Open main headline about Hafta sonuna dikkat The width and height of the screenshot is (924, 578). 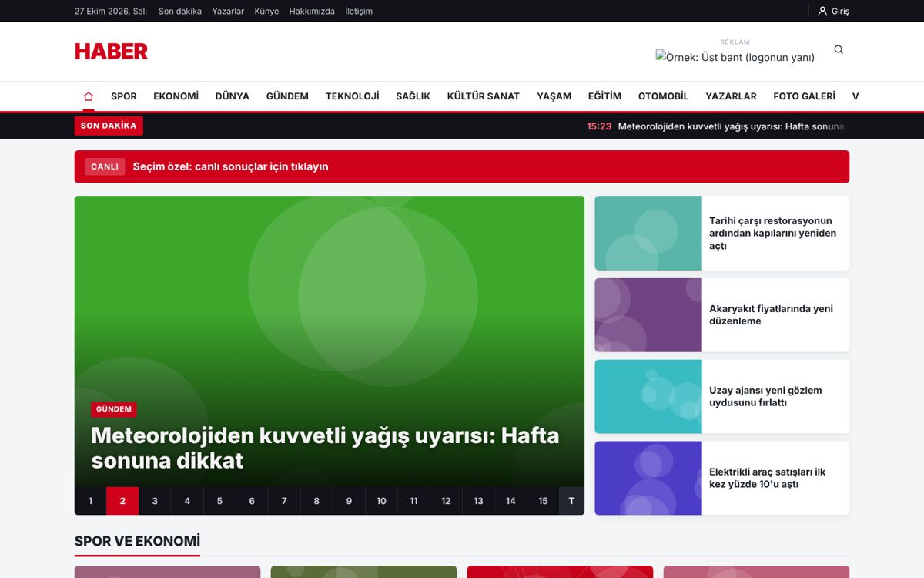[325, 448]
